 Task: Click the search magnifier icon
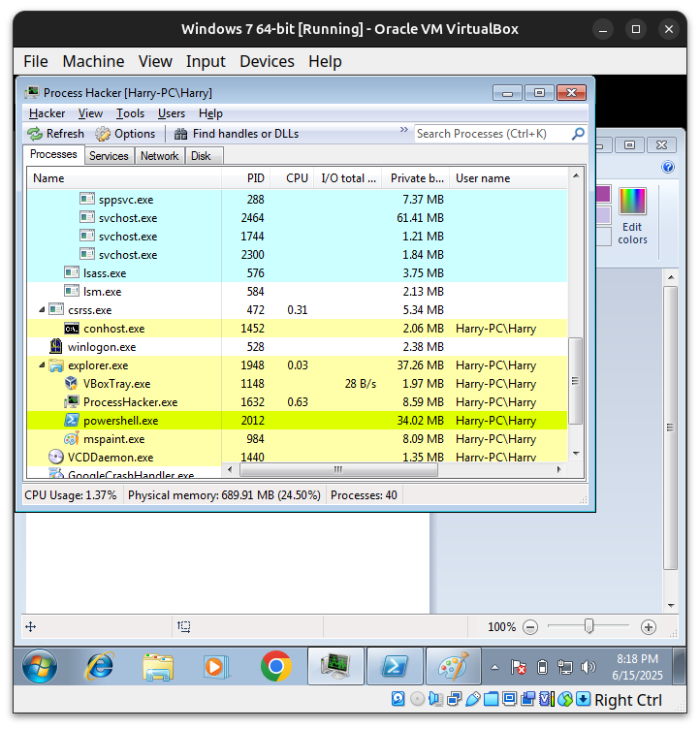pos(578,134)
